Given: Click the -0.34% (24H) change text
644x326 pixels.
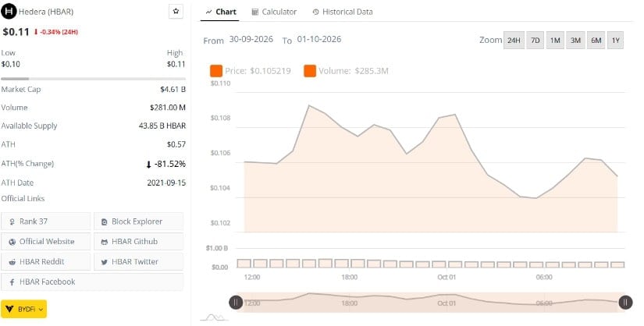Looking at the screenshot, I should click(x=56, y=32).
